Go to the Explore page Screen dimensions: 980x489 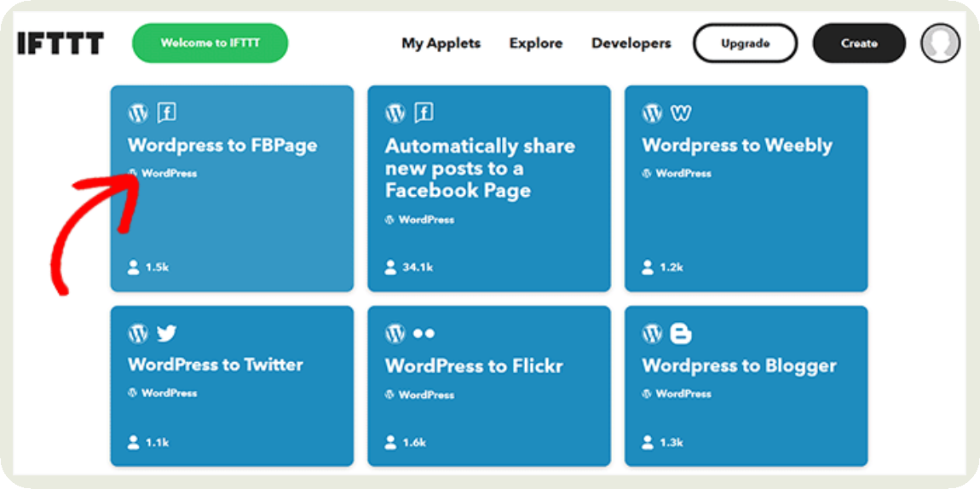(536, 43)
